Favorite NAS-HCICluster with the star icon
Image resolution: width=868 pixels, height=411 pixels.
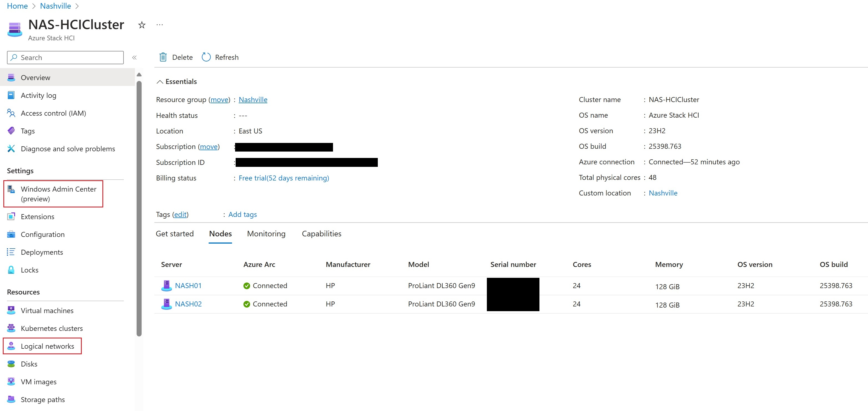tap(142, 25)
